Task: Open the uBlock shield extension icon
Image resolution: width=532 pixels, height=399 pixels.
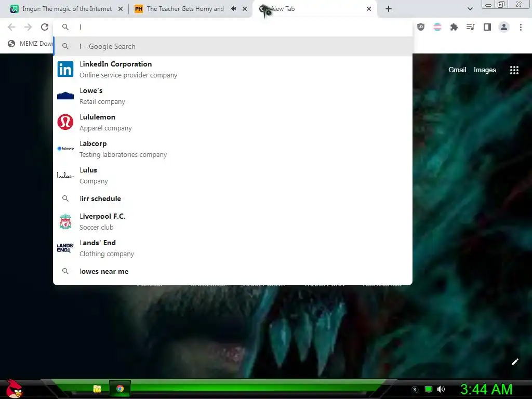Action: [421, 27]
